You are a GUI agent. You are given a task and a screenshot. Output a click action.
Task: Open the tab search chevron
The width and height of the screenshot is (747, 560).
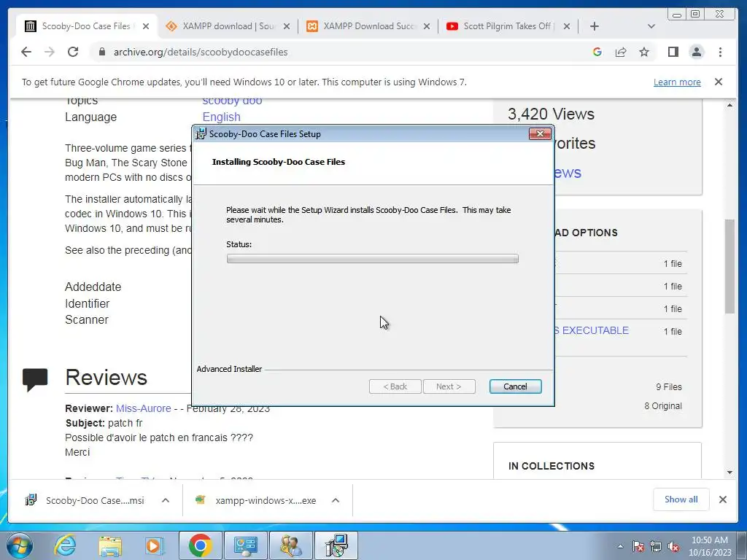click(x=651, y=26)
